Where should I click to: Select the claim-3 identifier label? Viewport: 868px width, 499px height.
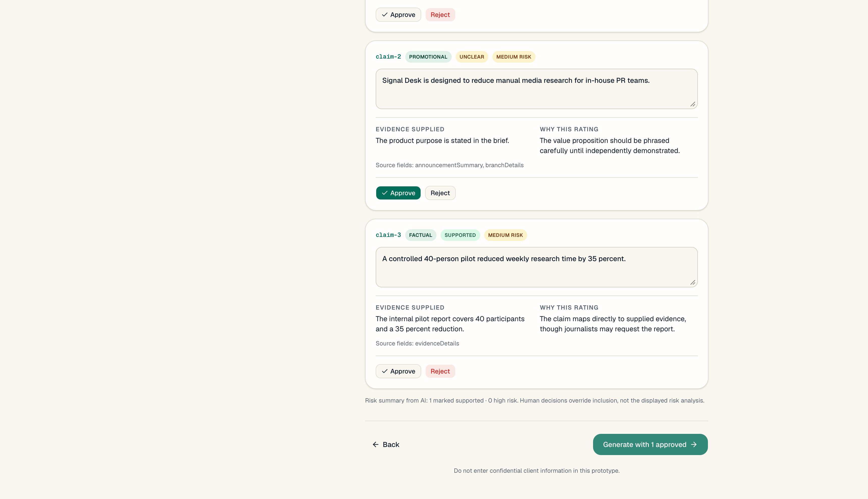[388, 235]
